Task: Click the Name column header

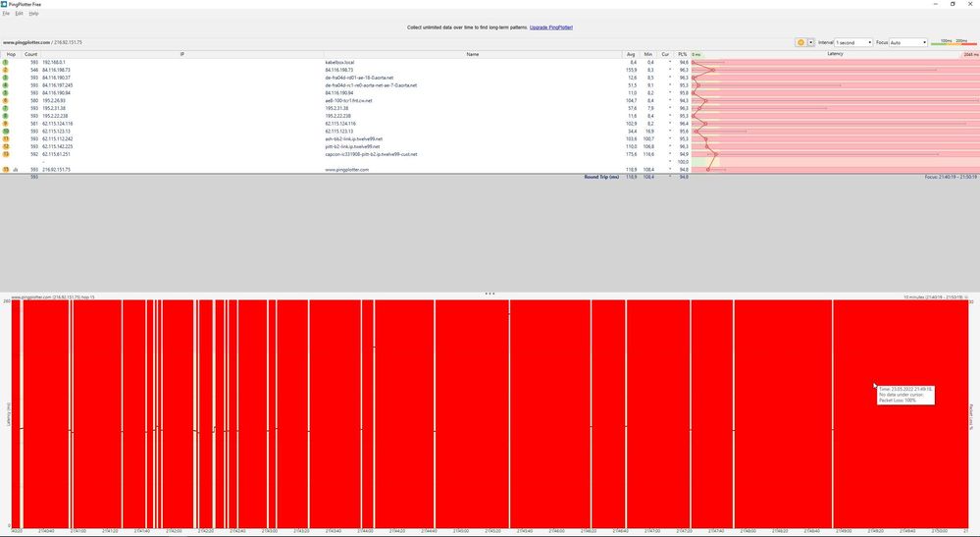Action: [473, 54]
